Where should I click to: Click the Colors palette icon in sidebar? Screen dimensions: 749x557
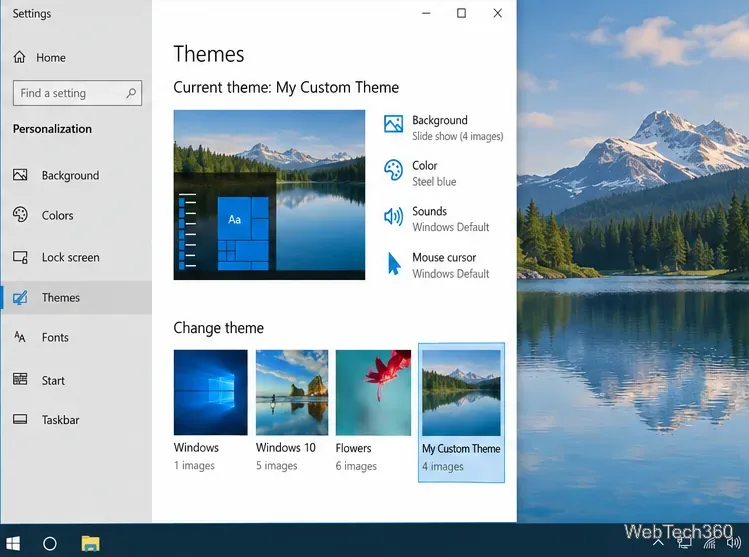coord(20,215)
